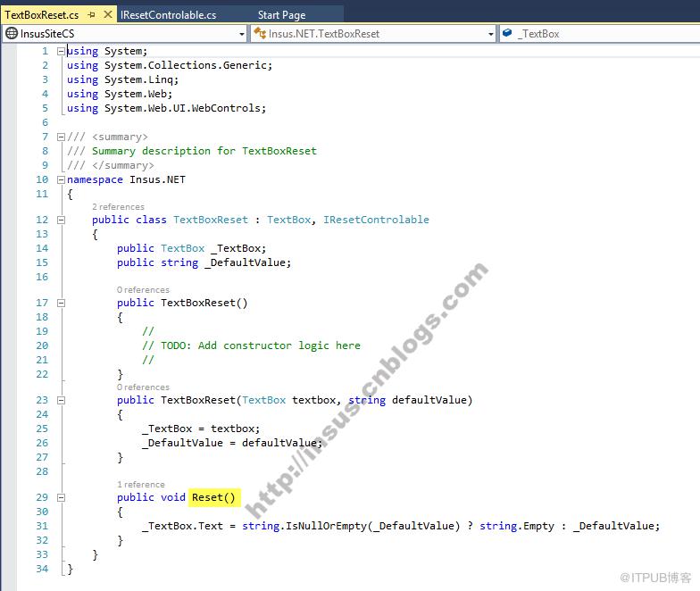
Task: Collapse the Insus.NET namespace block
Action: [61, 180]
